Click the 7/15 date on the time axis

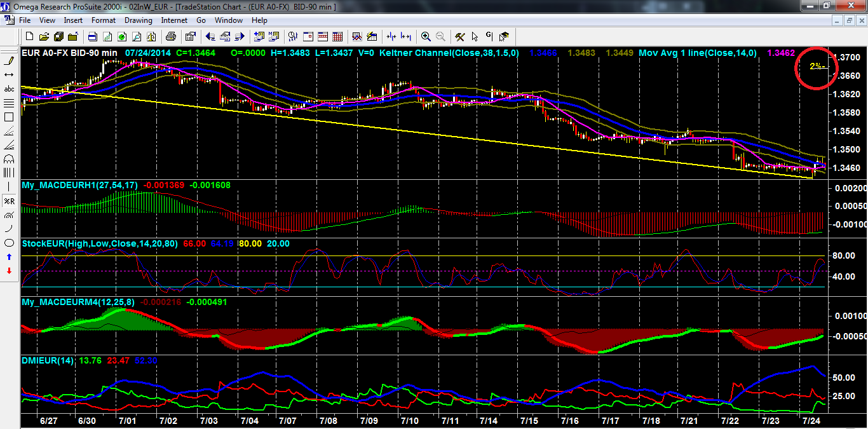[529, 421]
